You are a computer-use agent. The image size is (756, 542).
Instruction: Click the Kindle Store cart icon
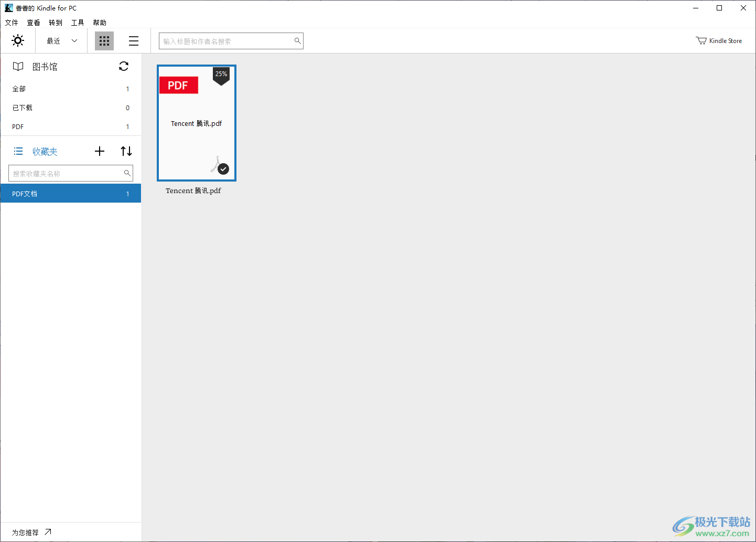coord(701,41)
